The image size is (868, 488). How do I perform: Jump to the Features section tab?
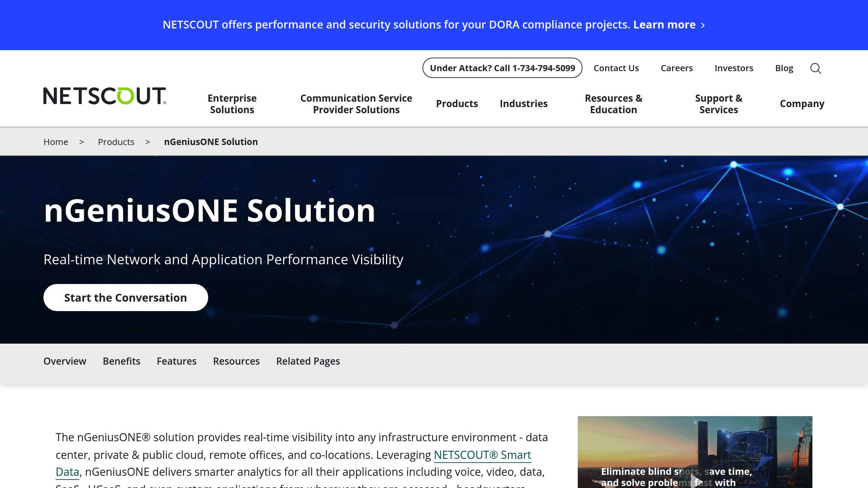tap(176, 361)
